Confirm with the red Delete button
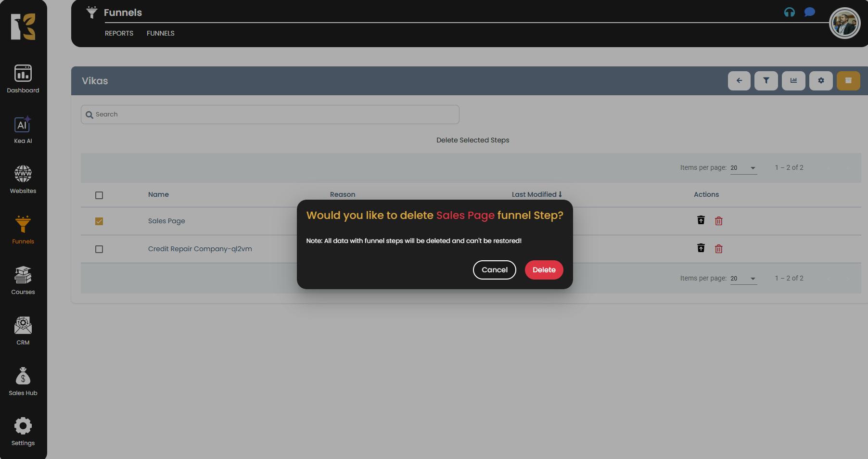The width and height of the screenshot is (868, 459). tap(544, 270)
